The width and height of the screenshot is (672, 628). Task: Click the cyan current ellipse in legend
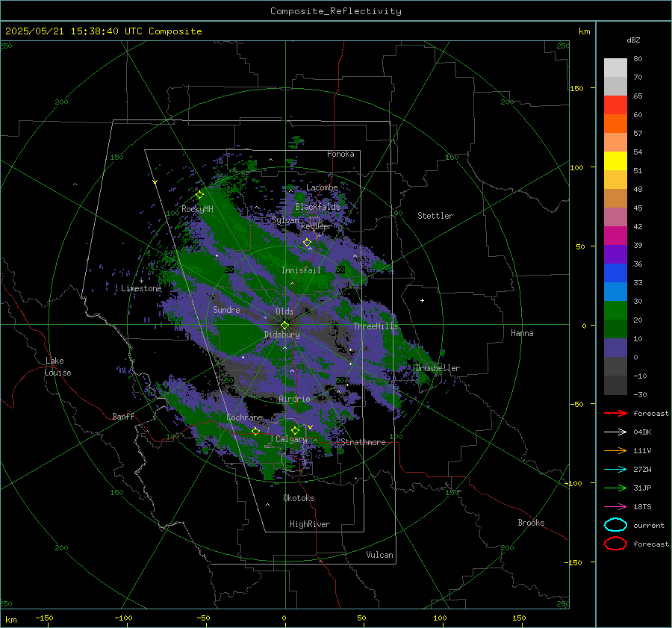615,525
